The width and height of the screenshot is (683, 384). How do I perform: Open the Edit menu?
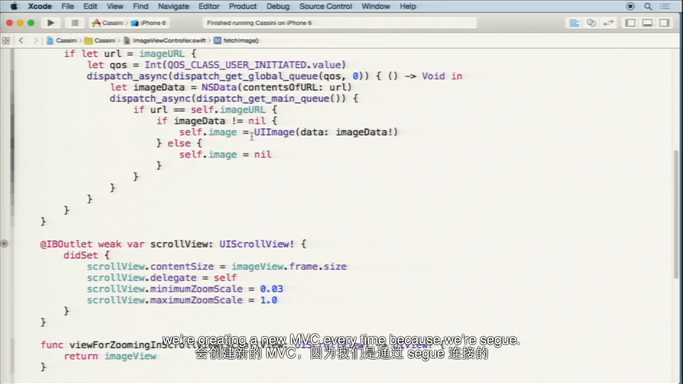click(x=90, y=6)
